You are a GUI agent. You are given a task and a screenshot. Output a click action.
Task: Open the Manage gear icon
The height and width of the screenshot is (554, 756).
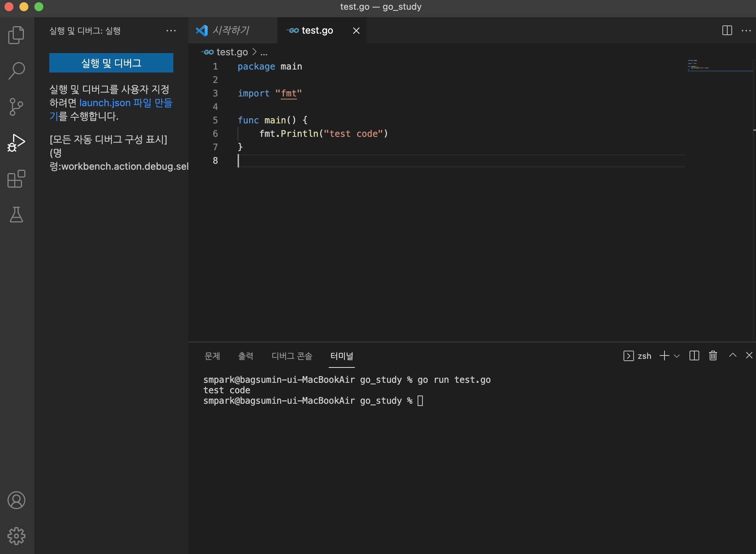(x=16, y=536)
